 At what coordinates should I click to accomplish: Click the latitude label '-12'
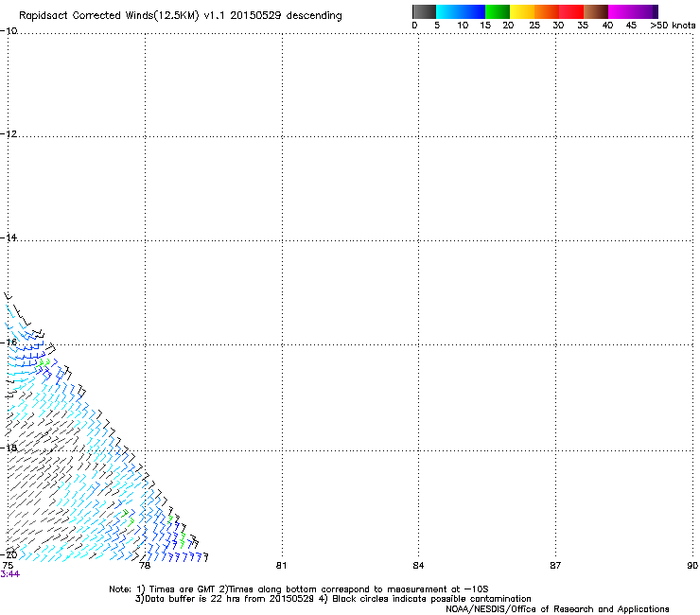pos(9,134)
